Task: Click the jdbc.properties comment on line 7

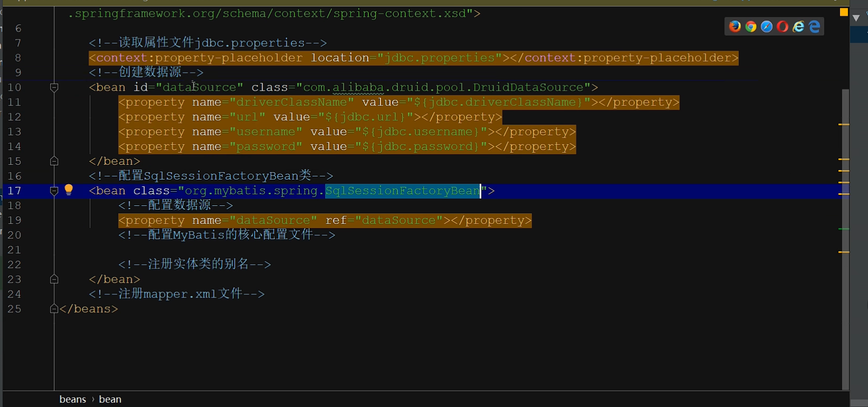Action: [x=208, y=43]
